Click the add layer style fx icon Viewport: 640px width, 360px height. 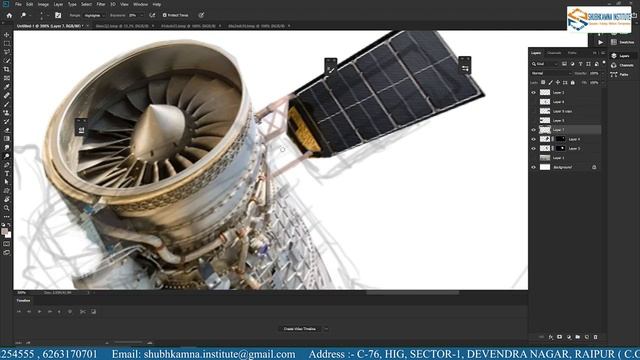tap(551, 337)
